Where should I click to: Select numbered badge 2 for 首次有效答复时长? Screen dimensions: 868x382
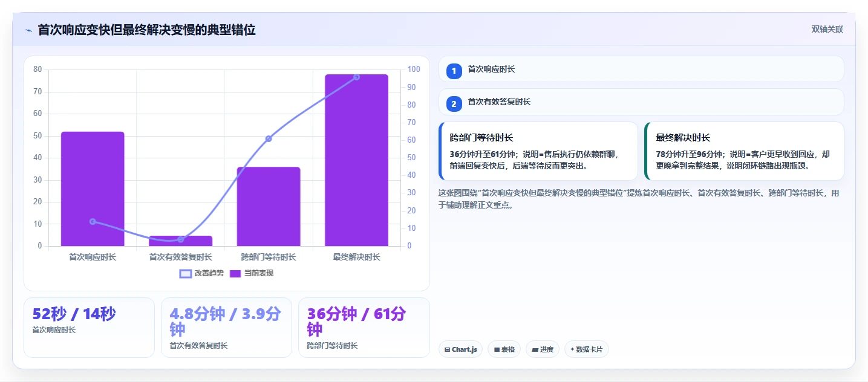point(454,103)
